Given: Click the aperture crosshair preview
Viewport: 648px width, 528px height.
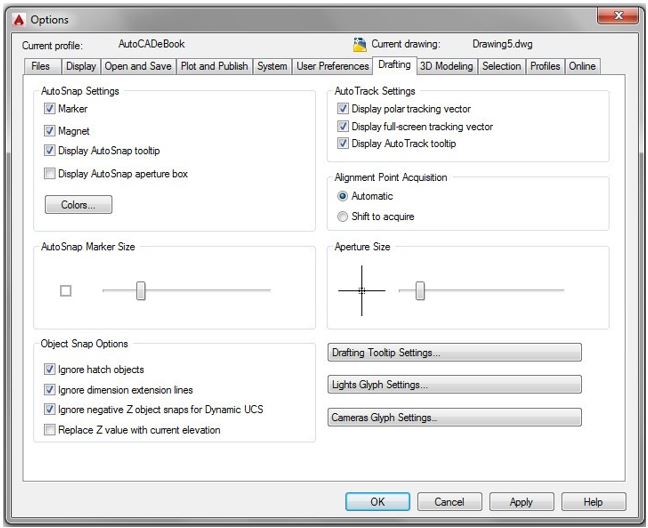Looking at the screenshot, I should (x=362, y=291).
